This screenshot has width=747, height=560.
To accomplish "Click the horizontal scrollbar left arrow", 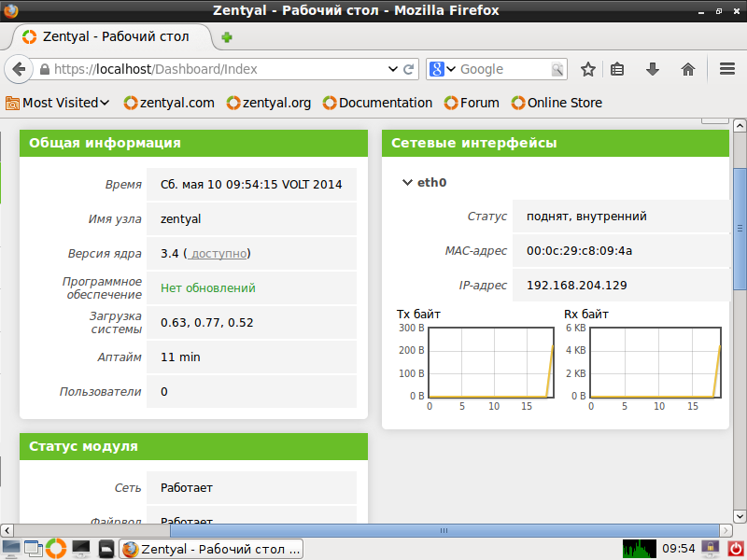I will (7, 530).
